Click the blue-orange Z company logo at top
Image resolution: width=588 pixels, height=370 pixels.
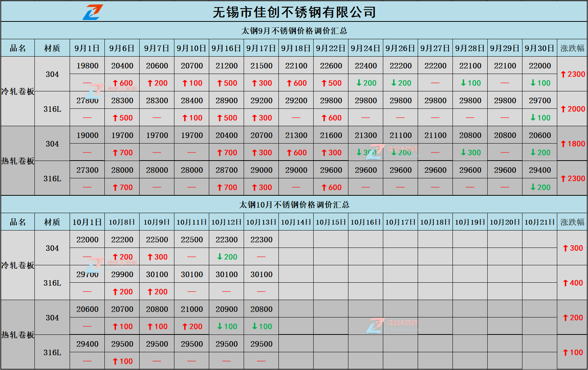coord(93,12)
